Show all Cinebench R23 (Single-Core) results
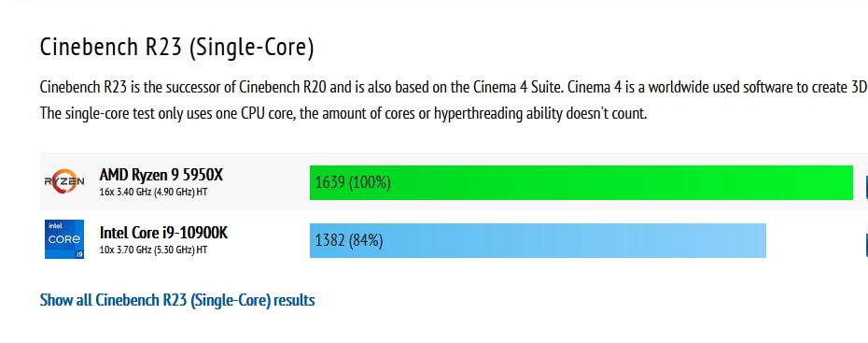The image size is (868, 343). 177,300
